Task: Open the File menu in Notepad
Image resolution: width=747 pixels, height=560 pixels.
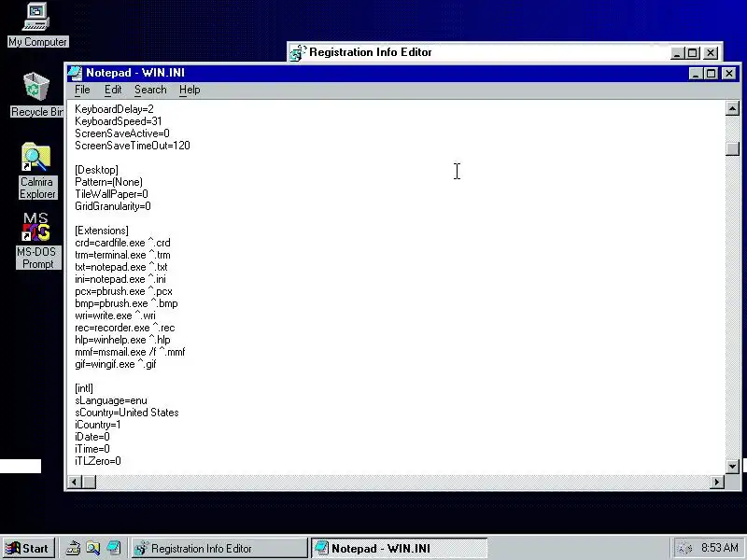Action: coord(82,90)
